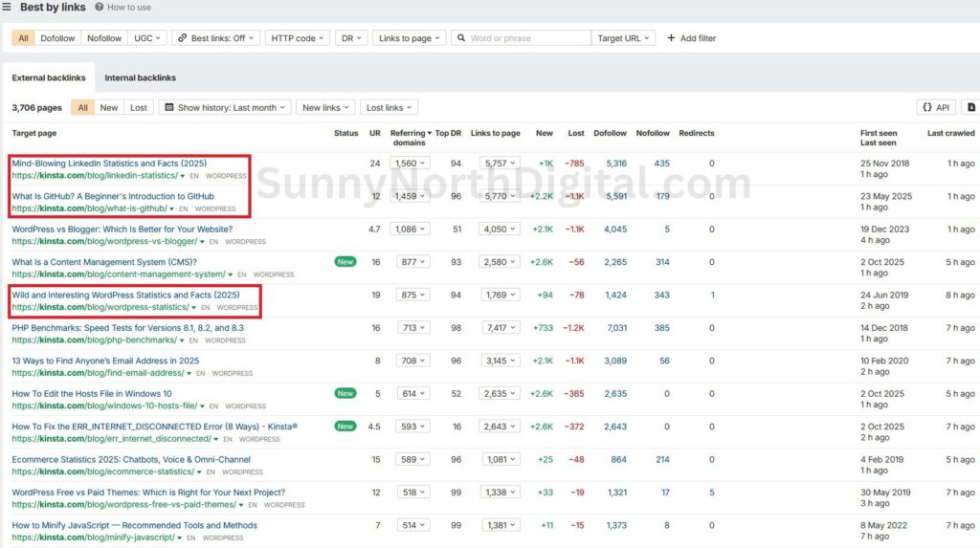The image size is (980, 548).
Task: Click nofollow count 435
Action: click(x=662, y=164)
